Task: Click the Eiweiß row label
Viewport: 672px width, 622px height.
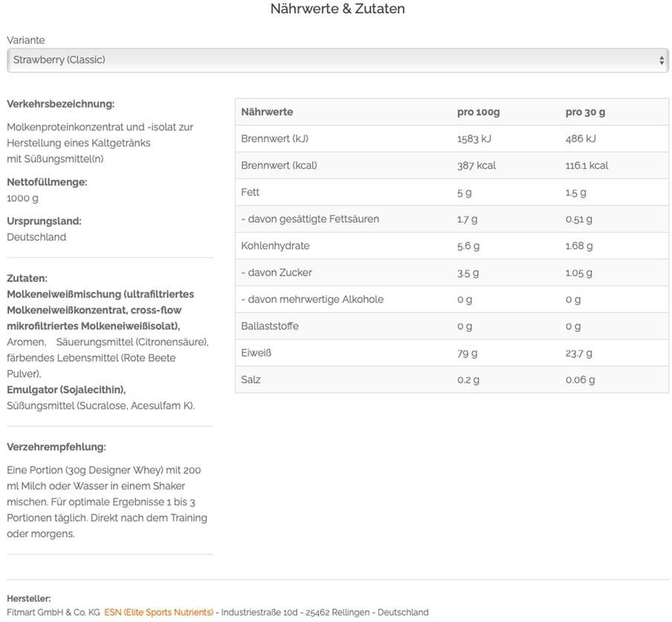Action: (x=256, y=353)
